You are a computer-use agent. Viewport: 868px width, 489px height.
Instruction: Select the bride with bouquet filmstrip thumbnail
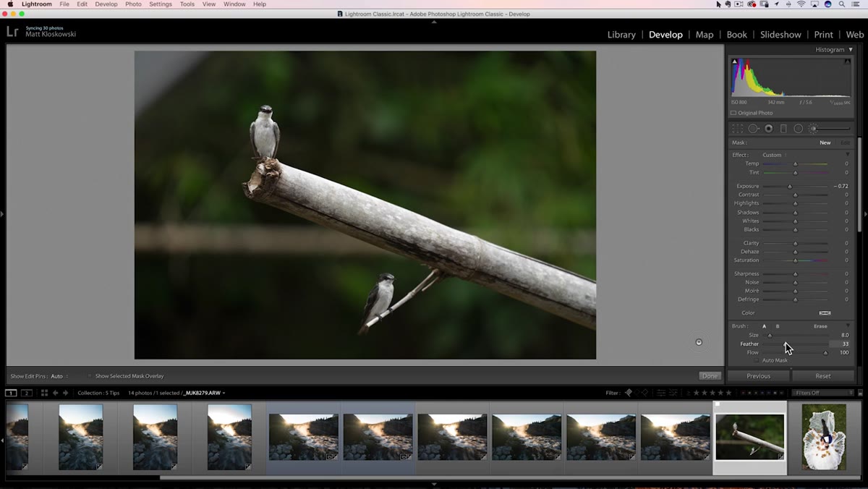824,437
